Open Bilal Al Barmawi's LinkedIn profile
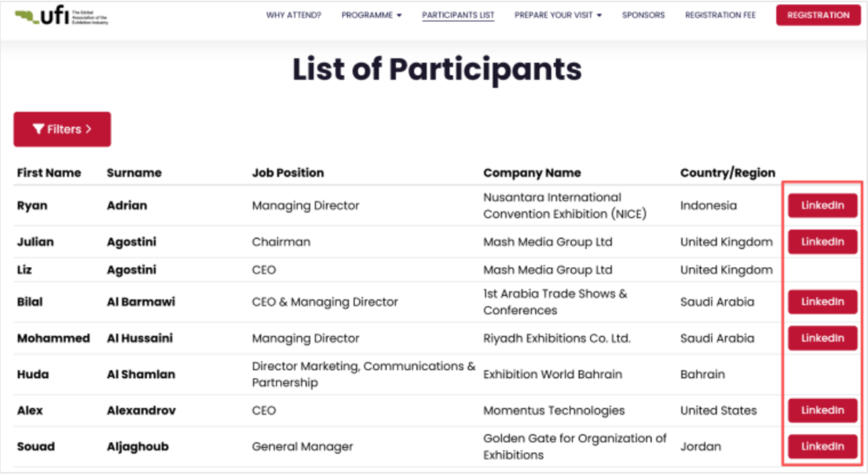 822,302
